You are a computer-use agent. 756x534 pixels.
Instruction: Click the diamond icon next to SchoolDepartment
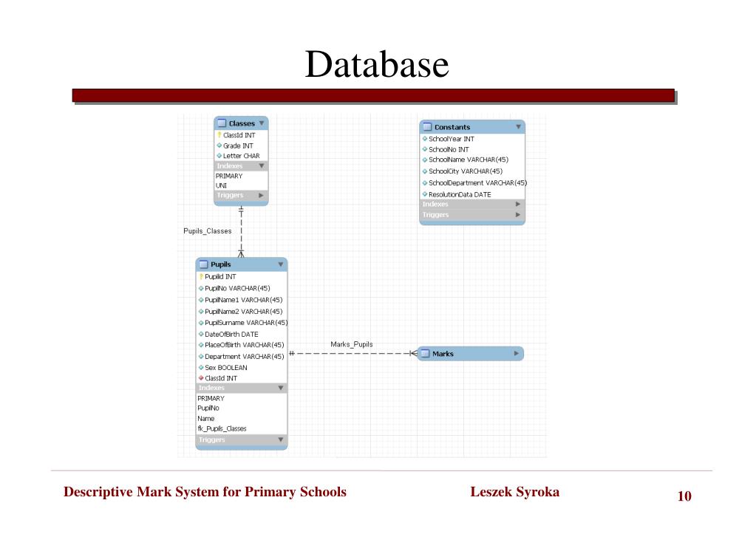[425, 182]
